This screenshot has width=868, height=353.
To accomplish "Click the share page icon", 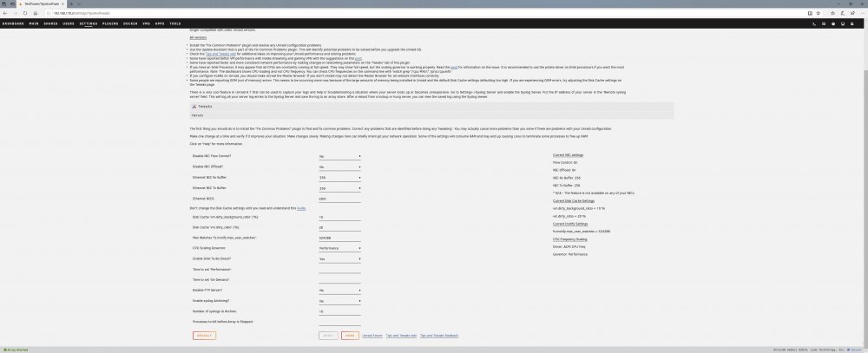I will point(851,13).
